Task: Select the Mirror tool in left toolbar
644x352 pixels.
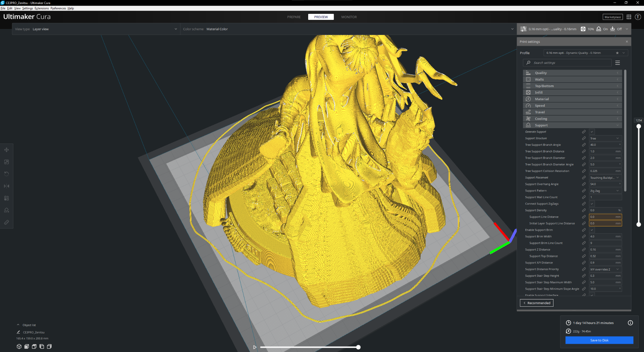Action: (x=7, y=186)
